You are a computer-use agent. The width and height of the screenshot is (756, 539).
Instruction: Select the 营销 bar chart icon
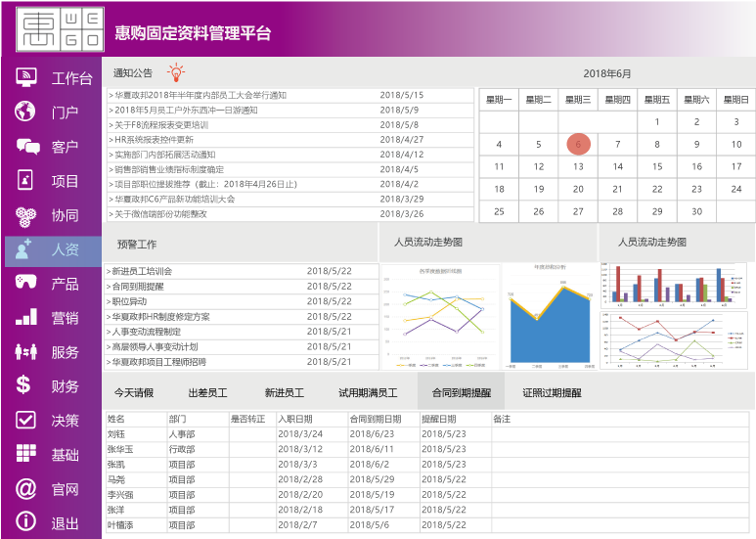tap(26, 318)
